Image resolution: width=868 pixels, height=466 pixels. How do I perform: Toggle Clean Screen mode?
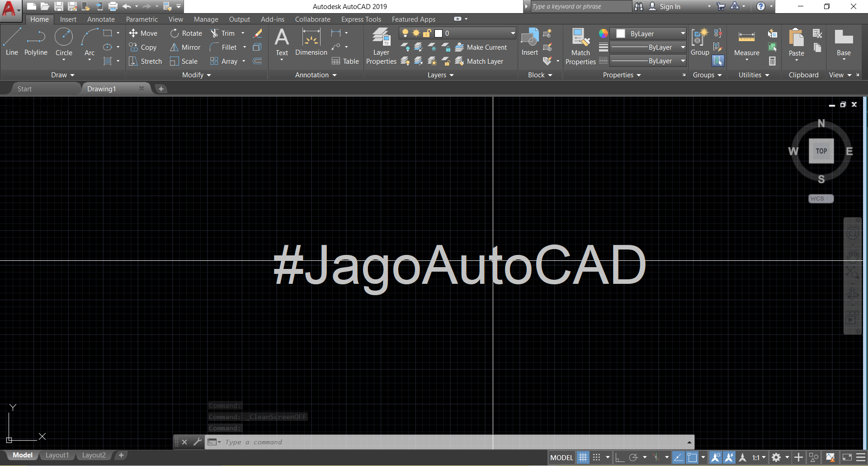(x=847, y=457)
